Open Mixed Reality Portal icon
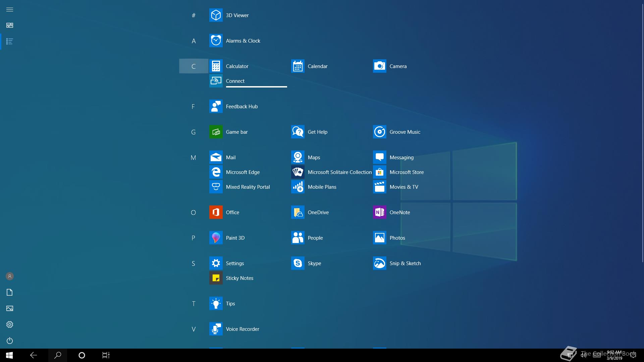Viewport: 644px width, 362px height. pyautogui.click(x=216, y=187)
